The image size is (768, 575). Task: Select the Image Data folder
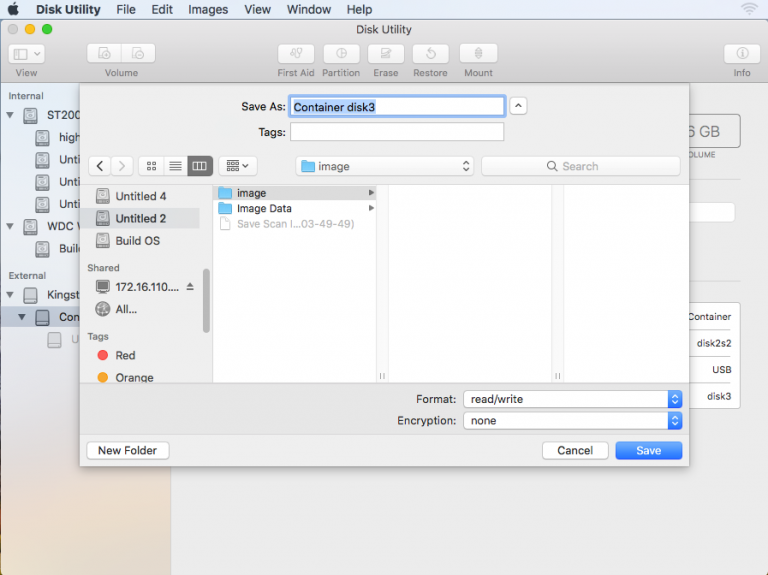click(x=296, y=209)
